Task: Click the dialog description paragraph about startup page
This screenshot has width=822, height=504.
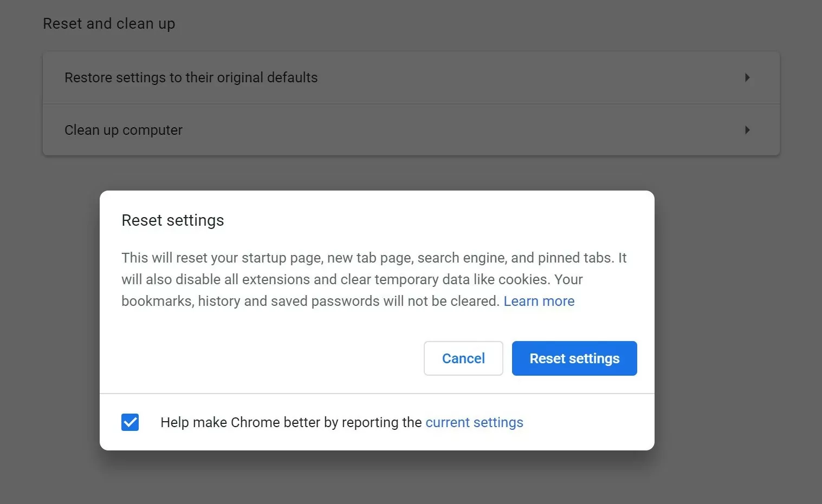Action: tap(374, 279)
